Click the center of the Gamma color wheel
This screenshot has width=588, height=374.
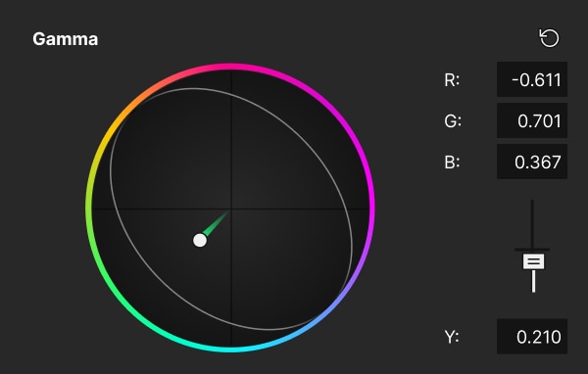[230, 209]
